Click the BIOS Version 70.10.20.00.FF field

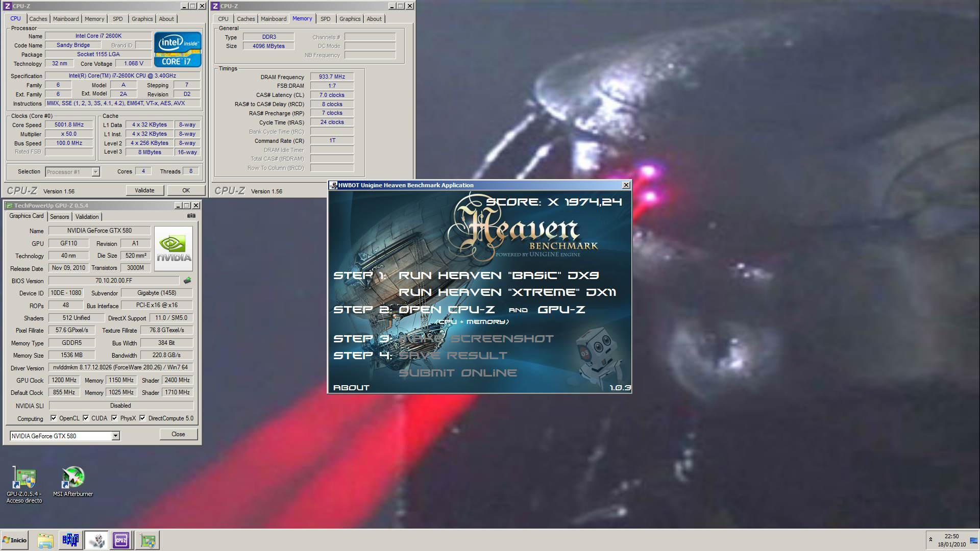point(114,281)
